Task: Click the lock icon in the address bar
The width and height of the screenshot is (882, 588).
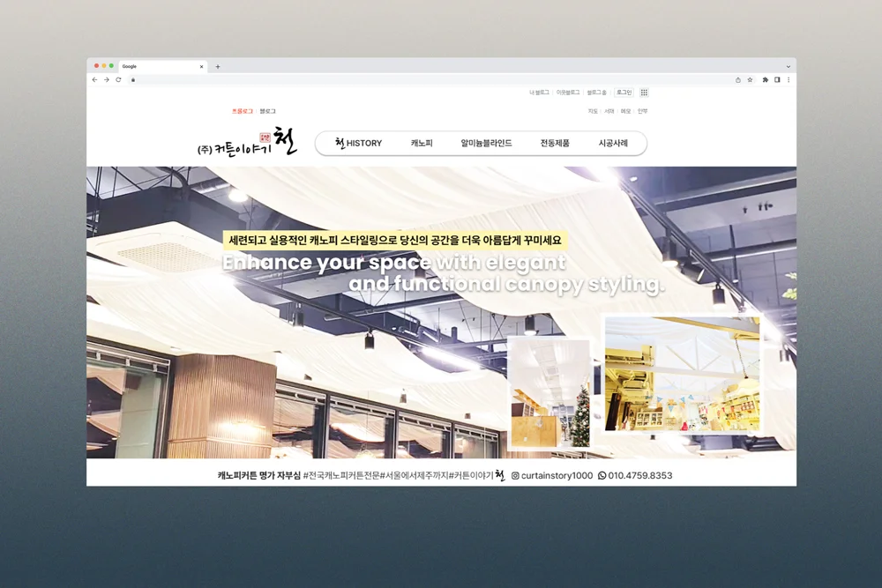Action: (x=133, y=80)
